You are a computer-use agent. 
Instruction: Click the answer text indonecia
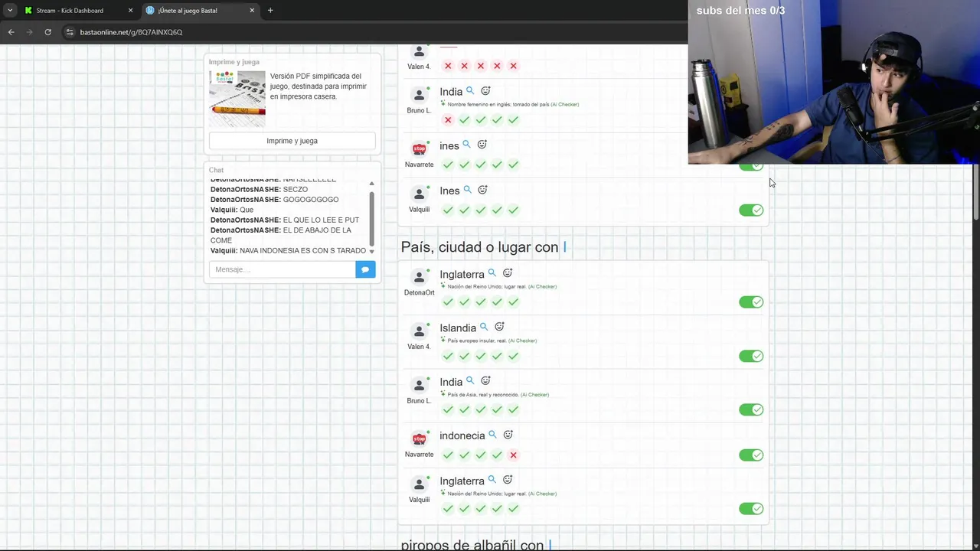[462, 435]
